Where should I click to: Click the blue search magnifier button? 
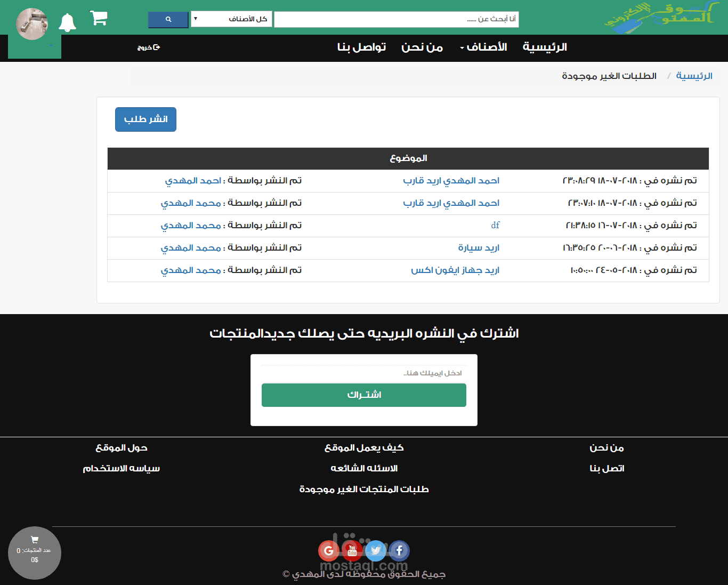point(168,20)
